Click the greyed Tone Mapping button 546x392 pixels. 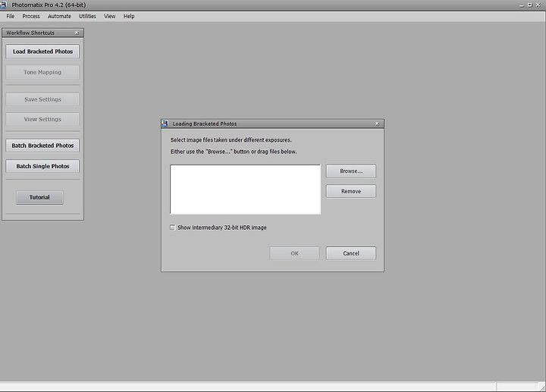tap(42, 73)
